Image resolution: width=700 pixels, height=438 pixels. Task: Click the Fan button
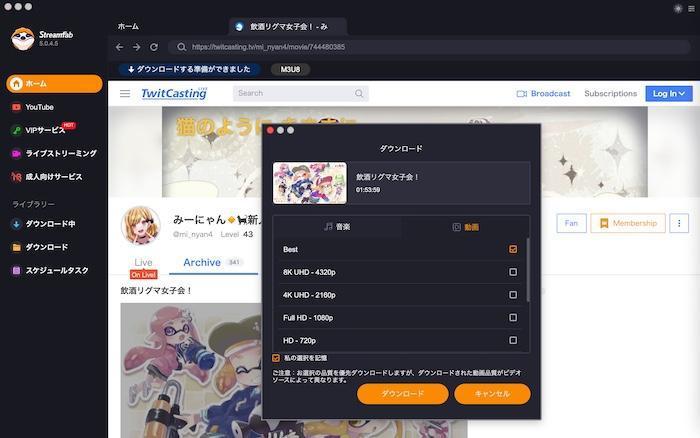coord(571,223)
